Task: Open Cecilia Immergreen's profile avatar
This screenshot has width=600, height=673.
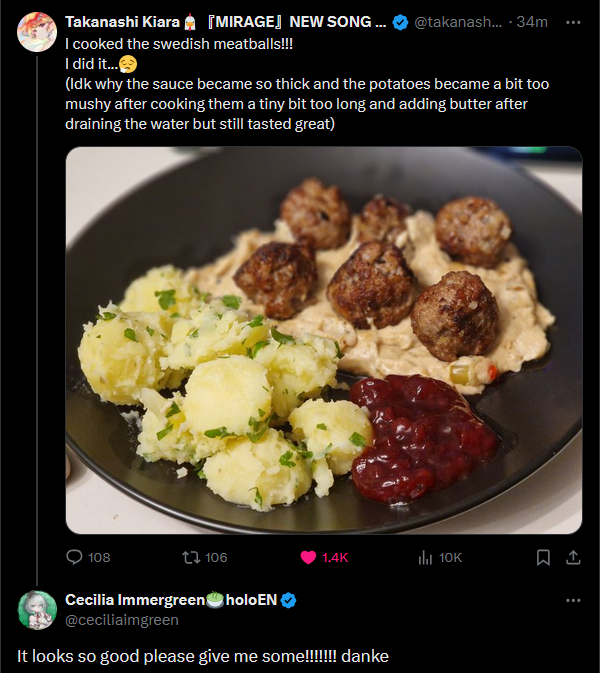Action: tap(37, 610)
